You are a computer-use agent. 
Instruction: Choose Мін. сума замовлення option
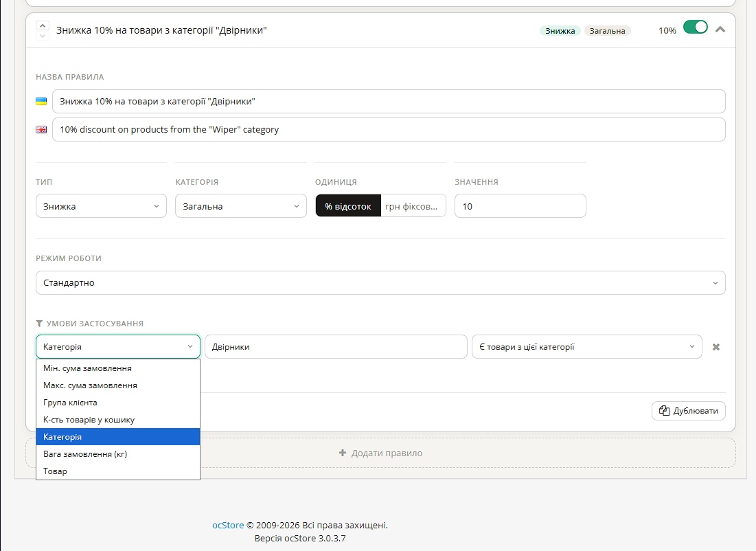click(118, 368)
